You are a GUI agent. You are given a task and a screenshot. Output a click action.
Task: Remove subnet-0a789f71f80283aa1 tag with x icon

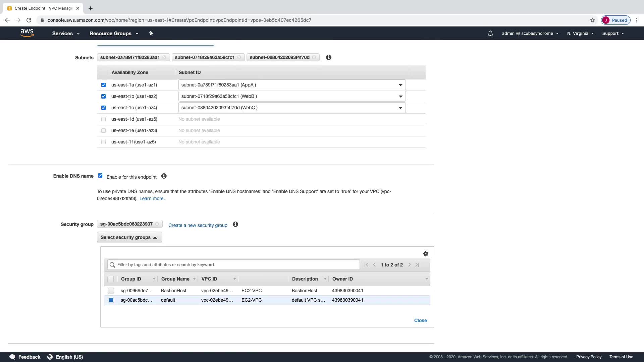pyautogui.click(x=164, y=57)
